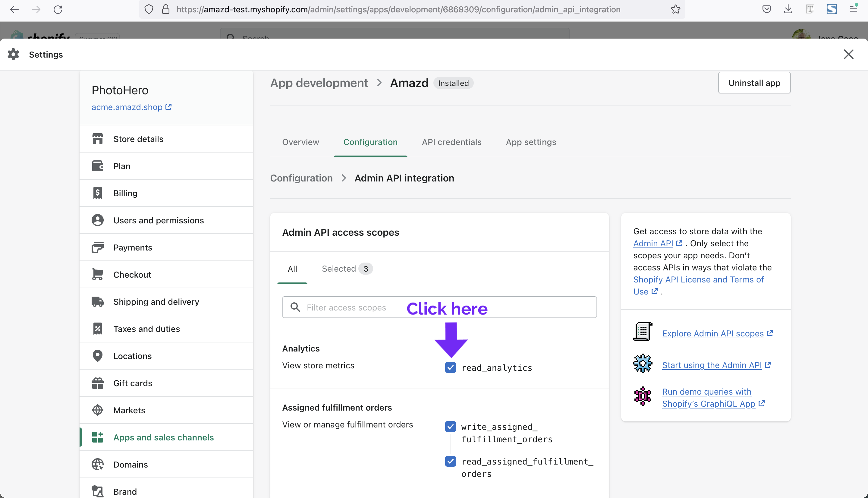Click the Checkout cart icon
This screenshot has width=868, height=498.
(x=97, y=274)
